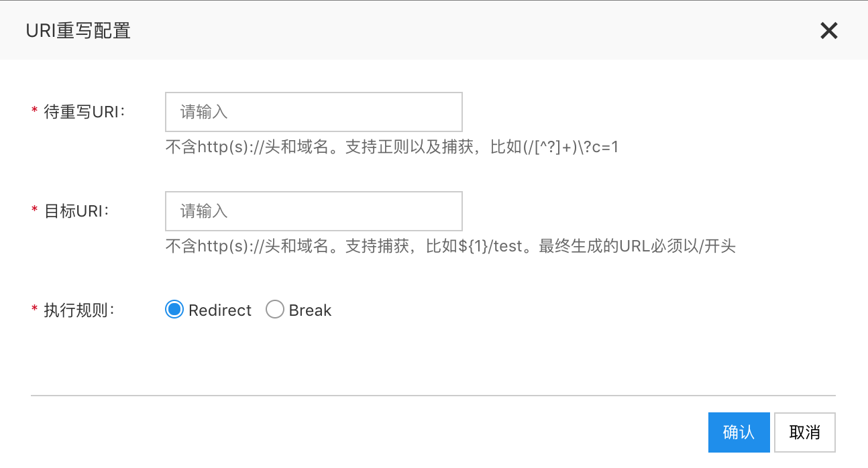Confirm with the blue 确认 button
The width and height of the screenshot is (868, 468).
[x=739, y=432]
